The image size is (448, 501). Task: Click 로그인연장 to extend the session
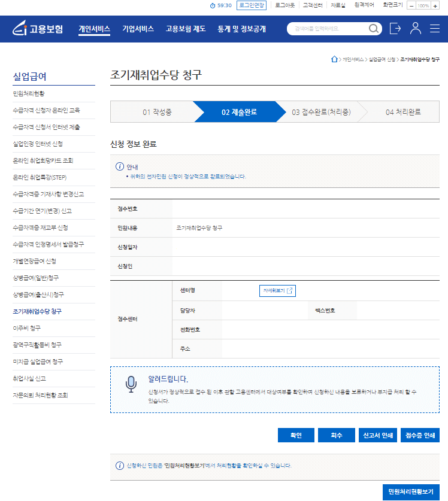[252, 5]
